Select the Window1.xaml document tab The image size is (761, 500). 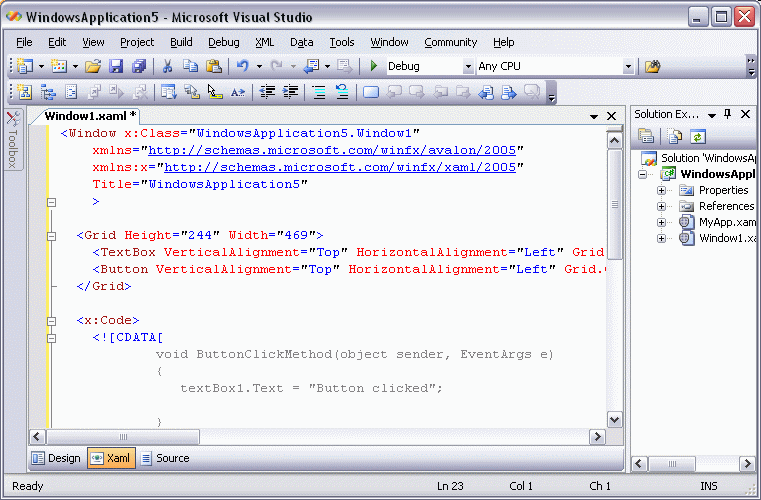91,116
